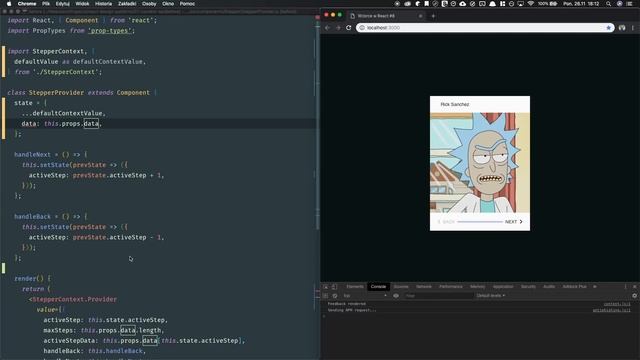Reload the localhost page in Chrome
The height and width of the screenshot is (360, 640).
[x=349, y=28]
